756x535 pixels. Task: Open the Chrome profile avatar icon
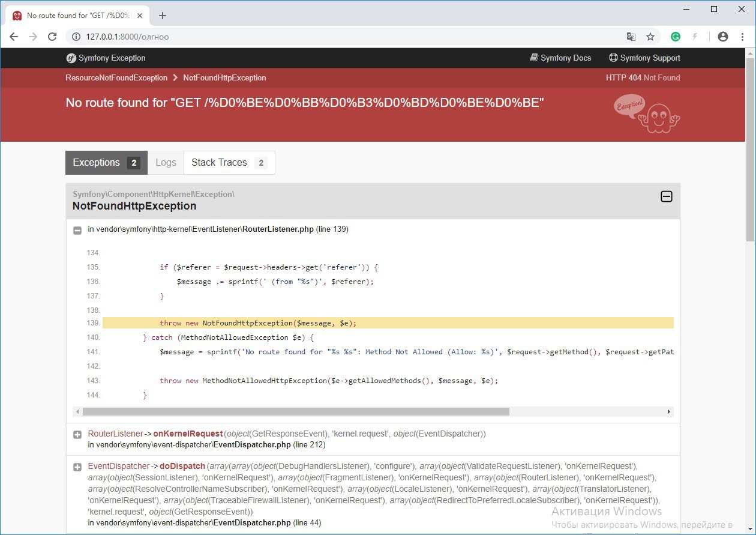pos(723,37)
